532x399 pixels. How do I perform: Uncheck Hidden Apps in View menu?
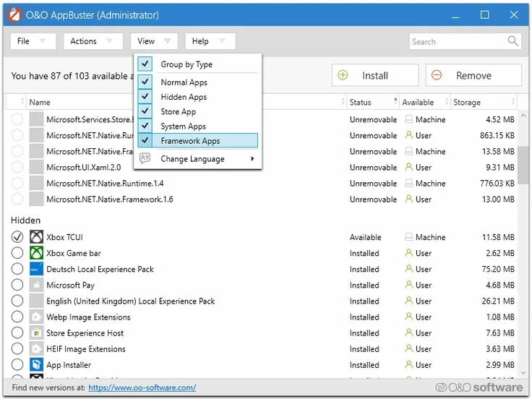coord(145,96)
